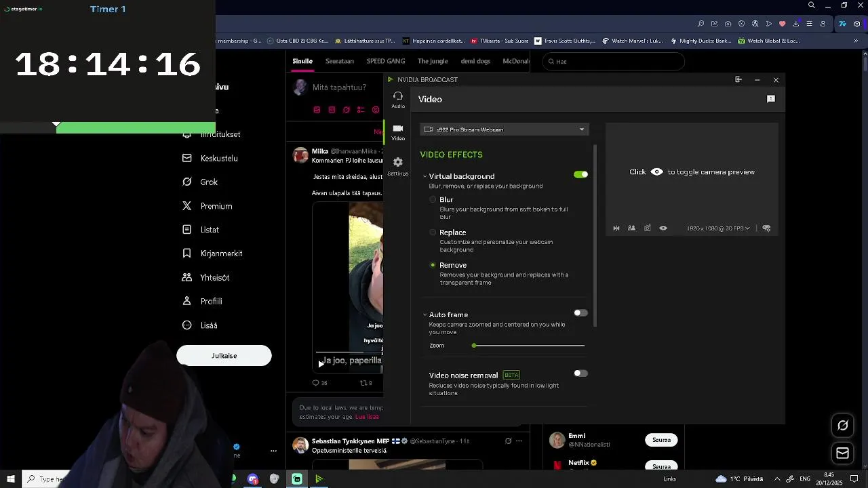
Task: Click the Julkaise post button
Action: [x=224, y=356]
